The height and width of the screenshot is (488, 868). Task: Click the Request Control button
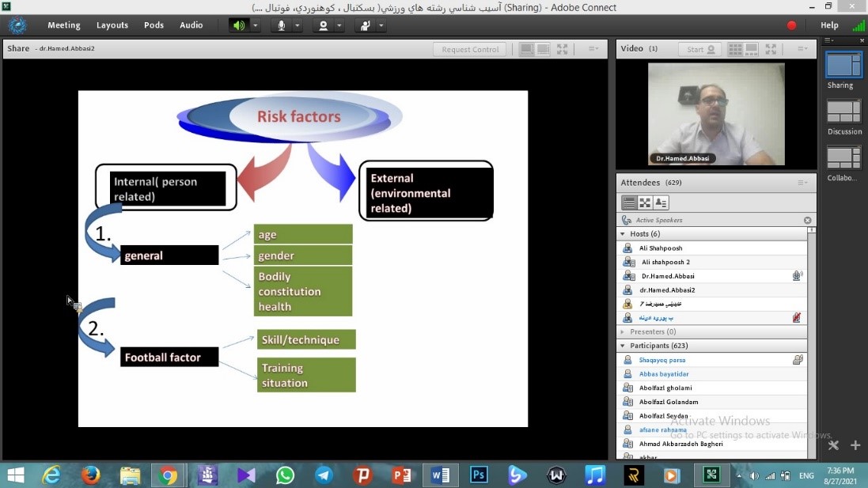coord(470,49)
